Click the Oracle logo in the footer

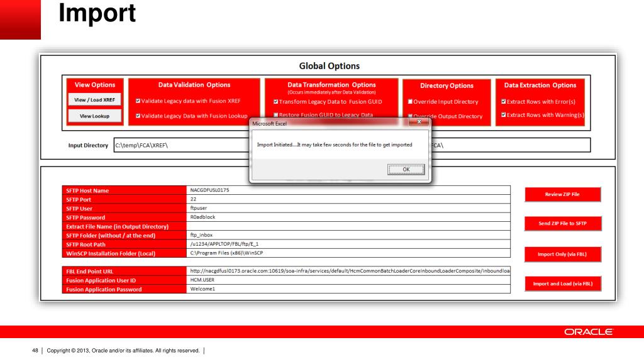pos(589,332)
